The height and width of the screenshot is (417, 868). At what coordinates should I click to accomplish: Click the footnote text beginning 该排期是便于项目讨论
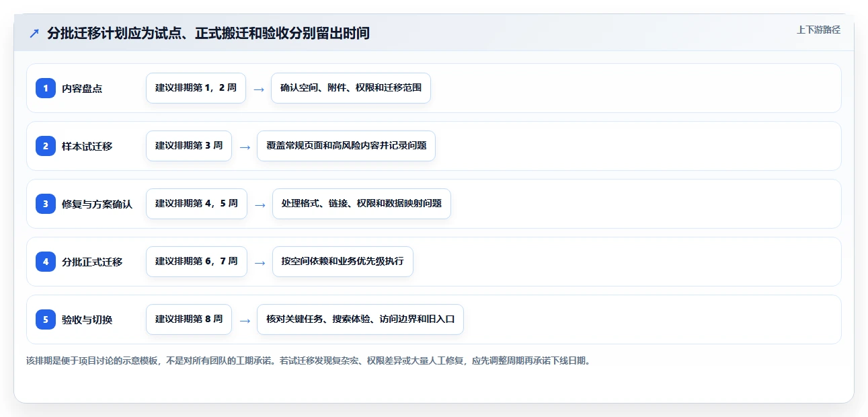click(309, 361)
